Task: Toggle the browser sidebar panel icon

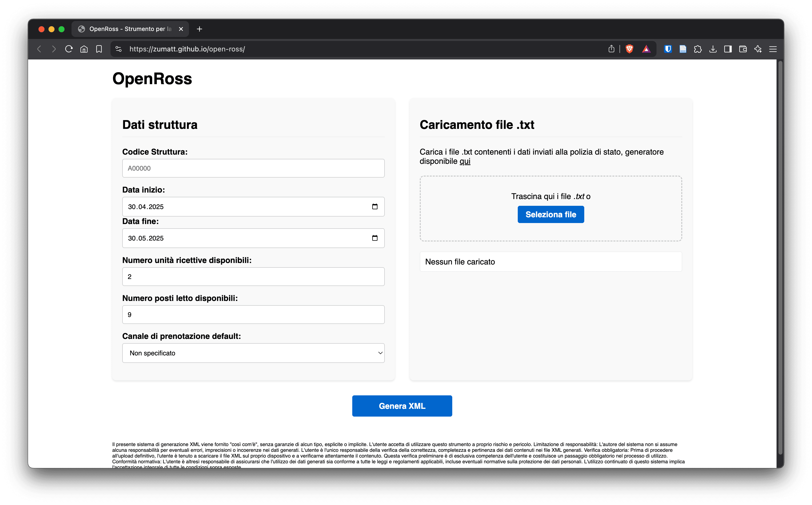Action: pyautogui.click(x=728, y=49)
